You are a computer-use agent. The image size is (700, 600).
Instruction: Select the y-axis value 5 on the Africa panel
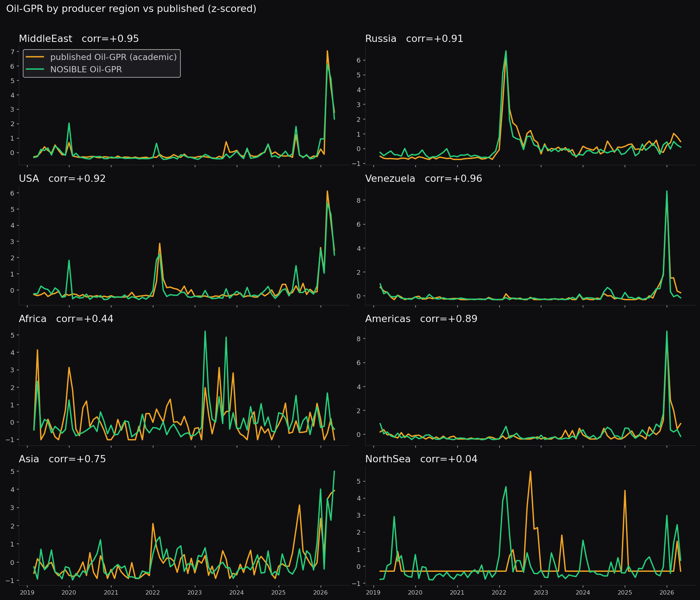(13, 335)
